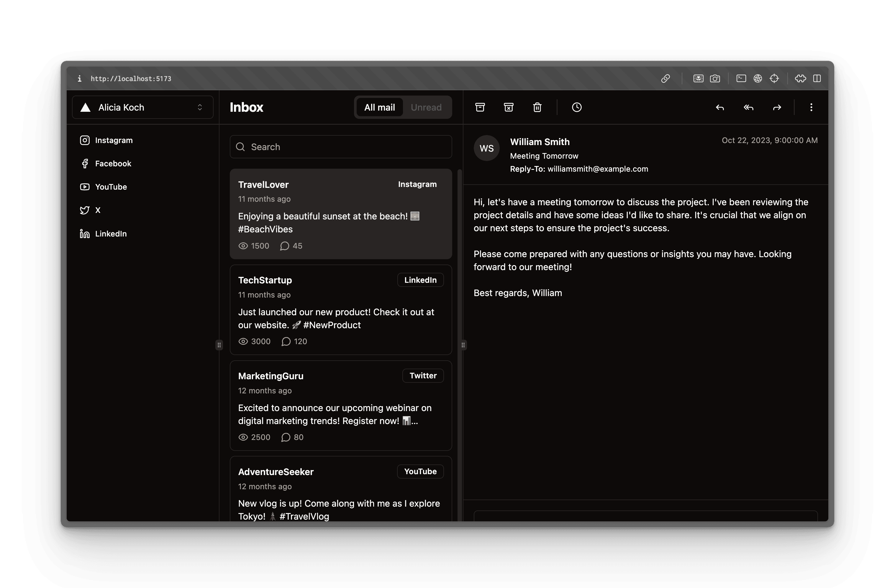
Task: Click the Search input field
Action: (x=341, y=147)
